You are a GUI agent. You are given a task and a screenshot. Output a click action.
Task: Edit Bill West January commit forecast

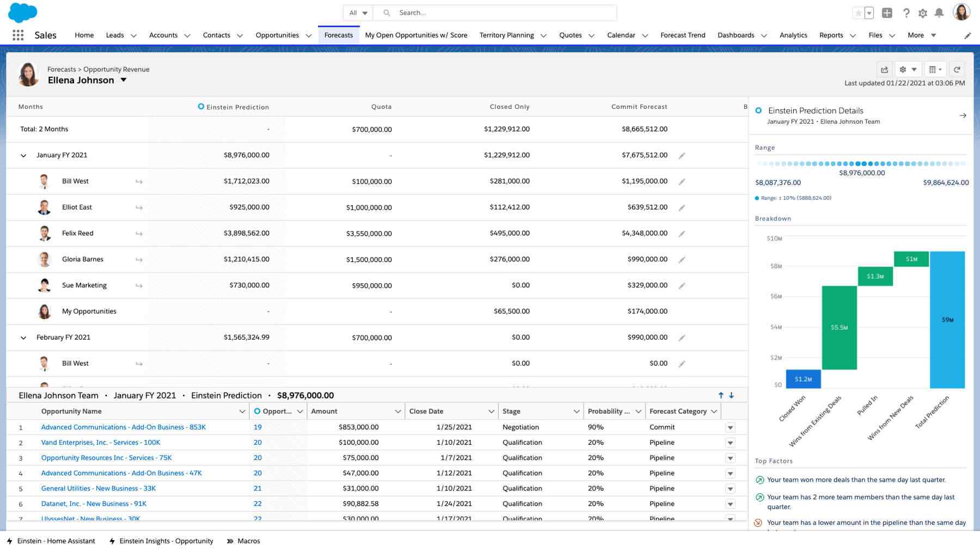point(682,182)
